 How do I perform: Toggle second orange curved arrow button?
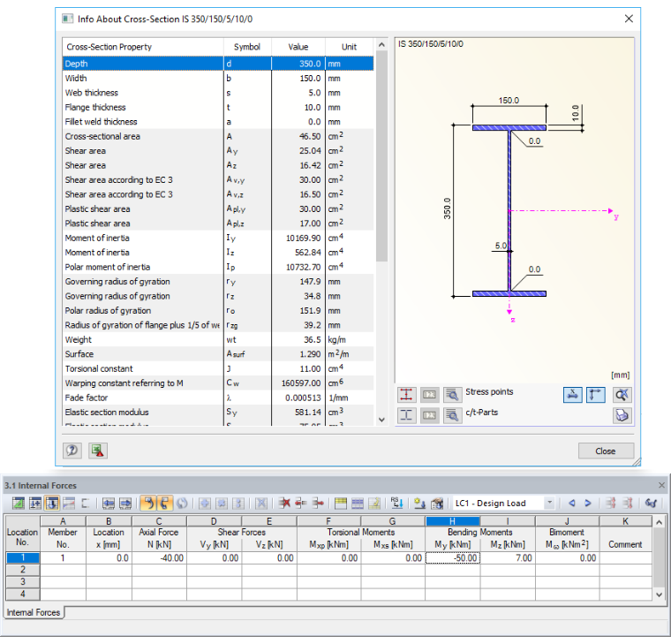(165, 504)
